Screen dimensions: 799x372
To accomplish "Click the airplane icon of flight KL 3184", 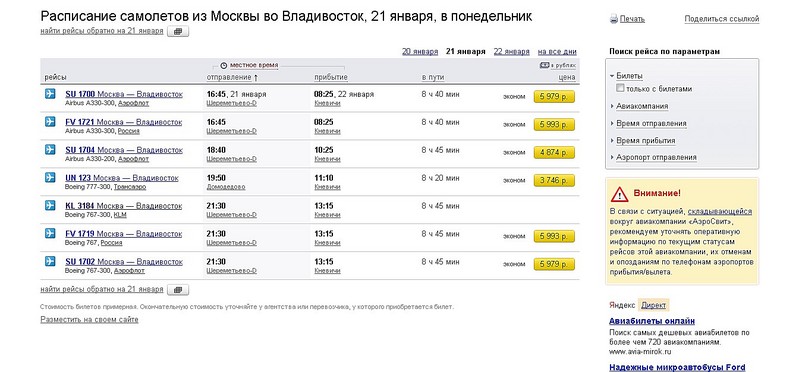I will click(50, 205).
